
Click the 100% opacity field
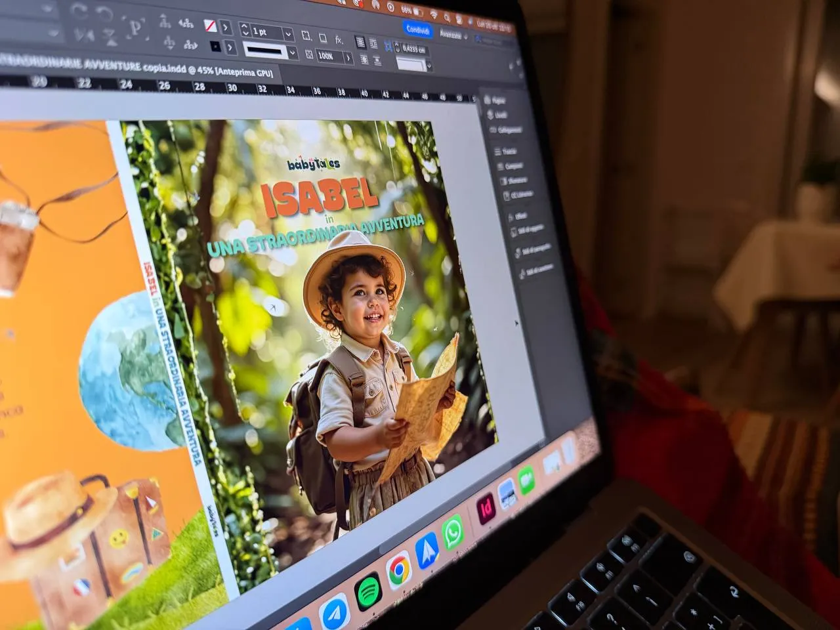(x=329, y=56)
